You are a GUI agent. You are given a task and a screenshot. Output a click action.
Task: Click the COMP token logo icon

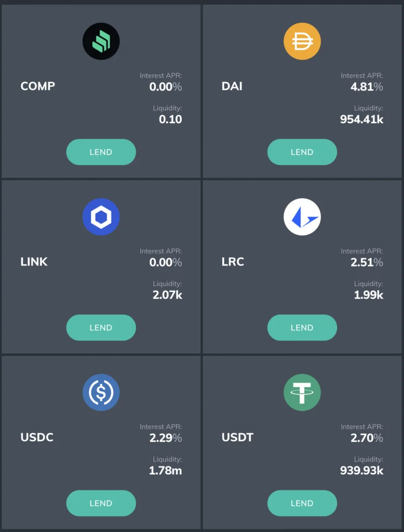tap(101, 41)
